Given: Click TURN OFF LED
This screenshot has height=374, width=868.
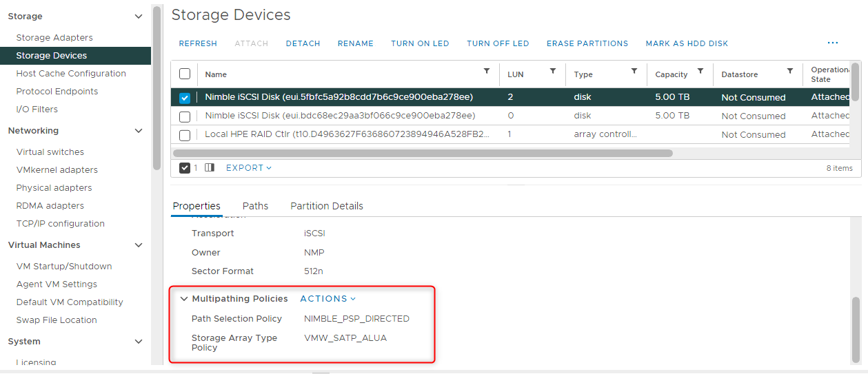Looking at the screenshot, I should coord(498,43).
